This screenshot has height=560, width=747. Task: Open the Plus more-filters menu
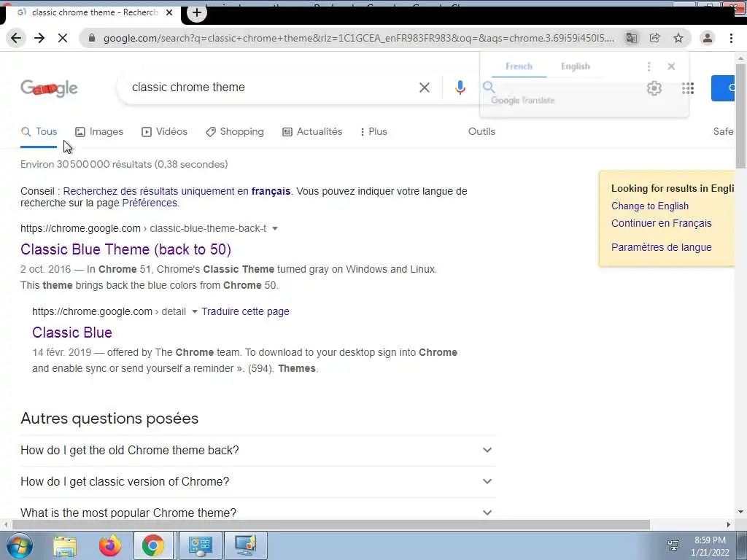click(374, 132)
